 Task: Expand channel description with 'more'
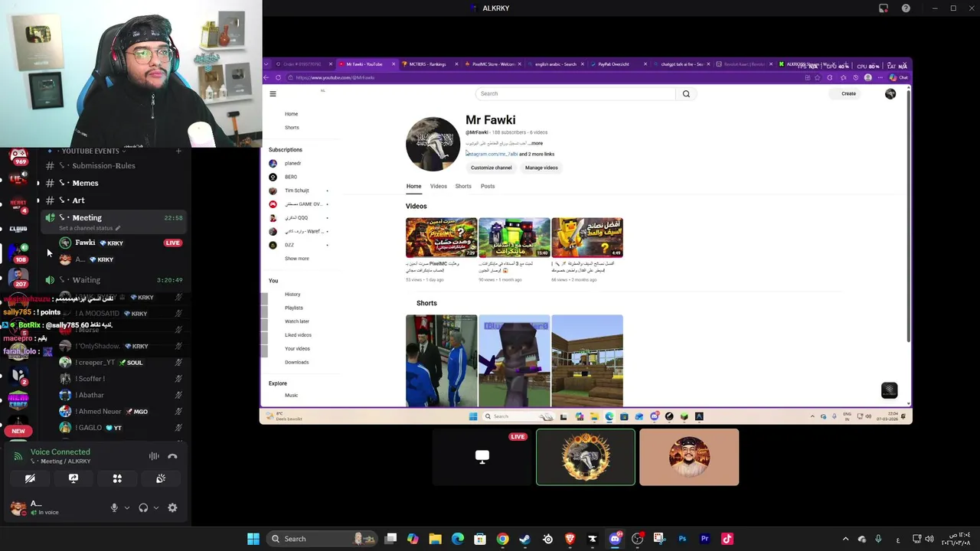(x=536, y=143)
